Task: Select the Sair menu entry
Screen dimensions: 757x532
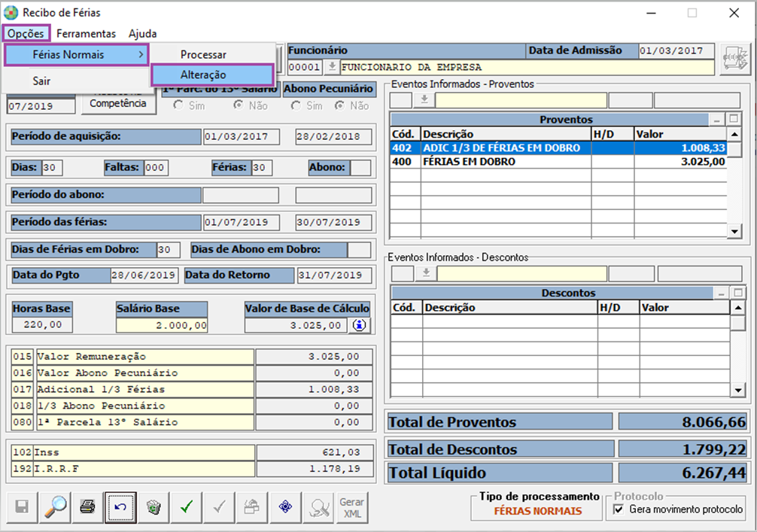Action: pos(41,81)
